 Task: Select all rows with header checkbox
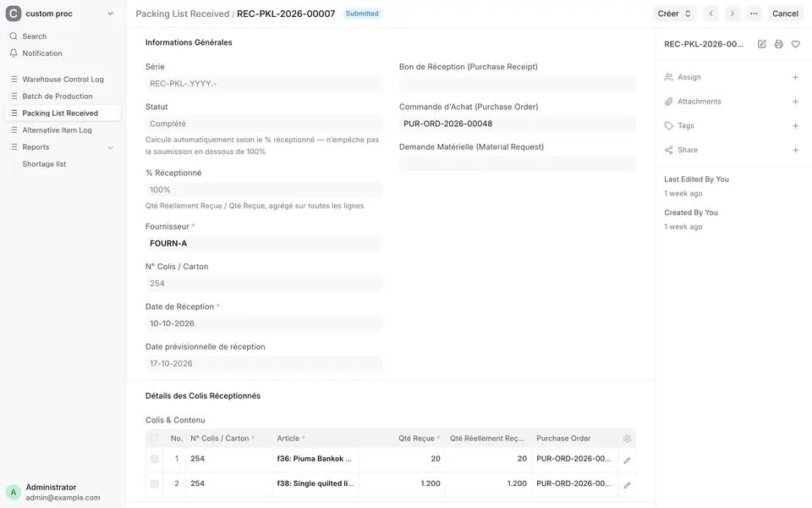point(154,438)
